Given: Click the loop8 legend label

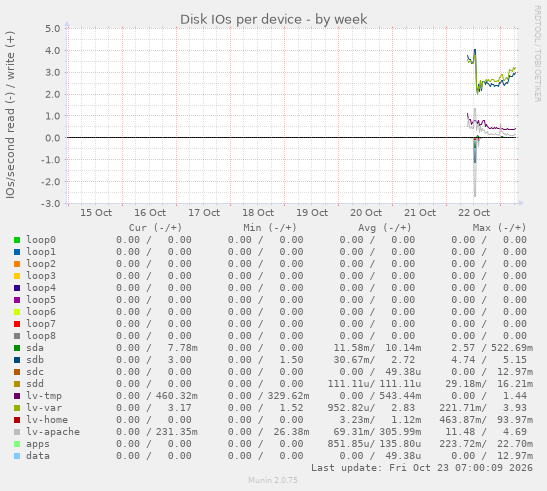Looking at the screenshot, I should point(41,336).
